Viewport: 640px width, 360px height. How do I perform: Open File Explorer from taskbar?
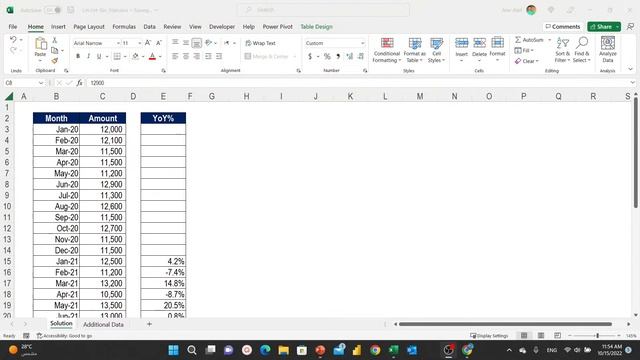click(x=284, y=350)
